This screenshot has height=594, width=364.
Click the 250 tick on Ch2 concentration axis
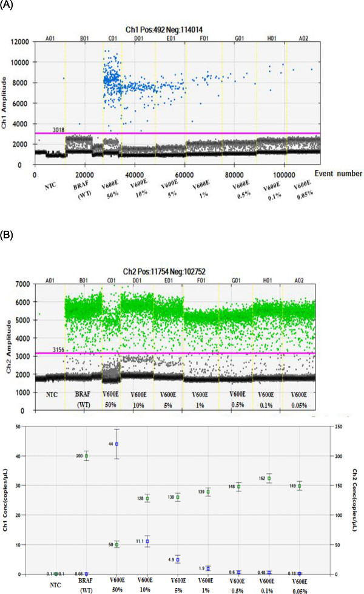[339, 426]
